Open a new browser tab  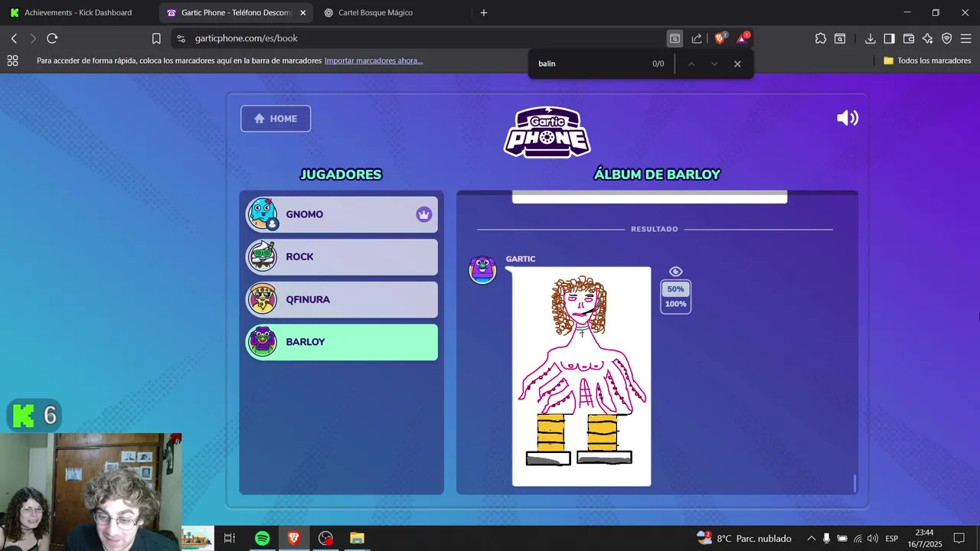(484, 13)
